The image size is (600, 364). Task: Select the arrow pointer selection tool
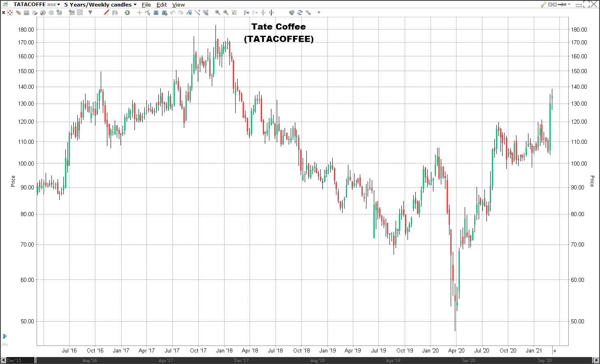tap(148, 13)
